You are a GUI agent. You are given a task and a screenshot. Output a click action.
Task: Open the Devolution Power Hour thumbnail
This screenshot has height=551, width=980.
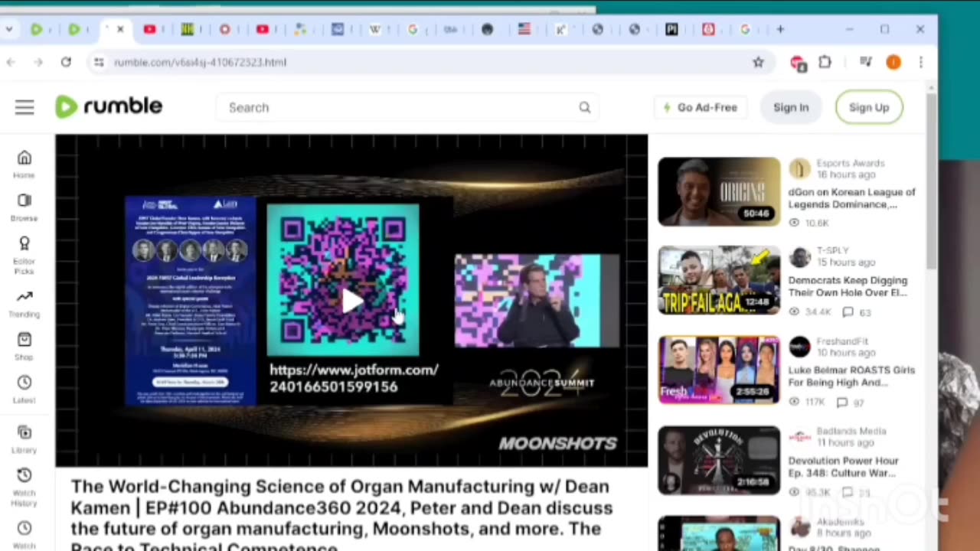coord(719,459)
